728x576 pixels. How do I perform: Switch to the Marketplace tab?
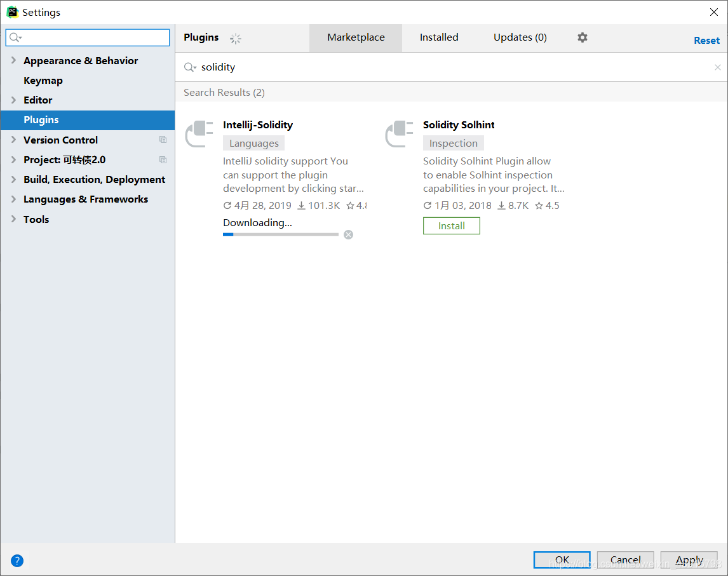coord(356,38)
